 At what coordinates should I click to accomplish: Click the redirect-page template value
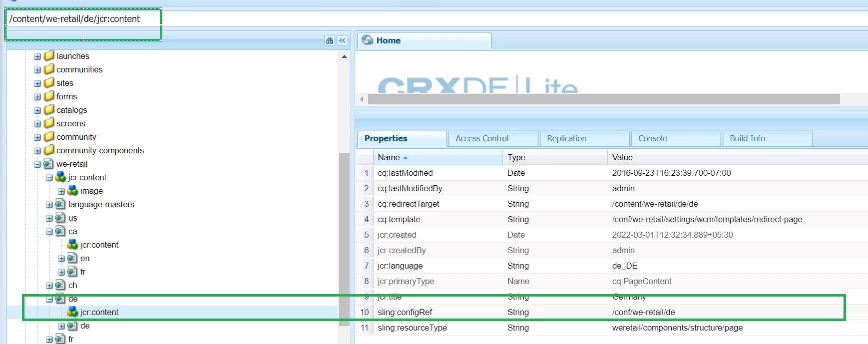707,219
